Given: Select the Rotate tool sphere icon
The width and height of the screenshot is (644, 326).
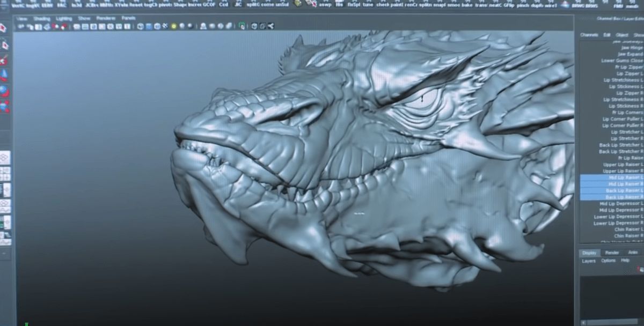Looking at the screenshot, I should [4, 90].
